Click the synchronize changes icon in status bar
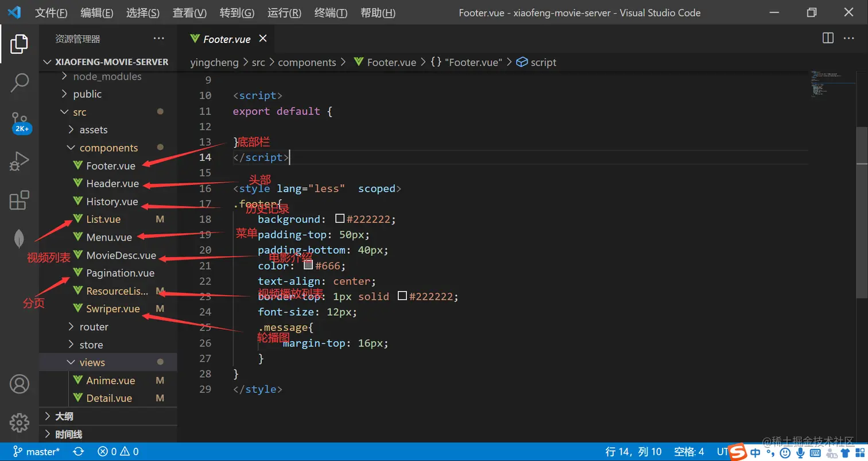The image size is (868, 461). (79, 452)
